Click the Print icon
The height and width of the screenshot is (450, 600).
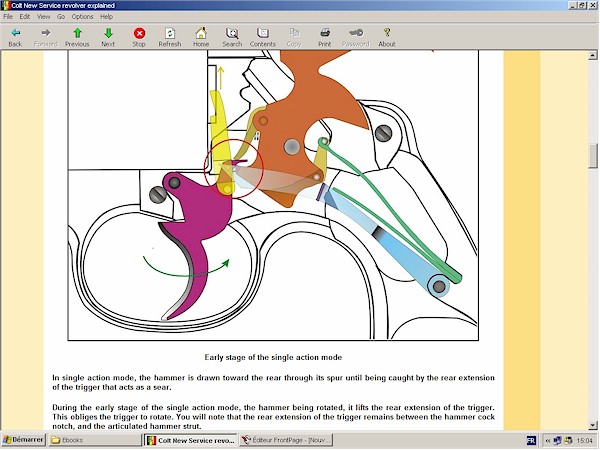coord(325,33)
